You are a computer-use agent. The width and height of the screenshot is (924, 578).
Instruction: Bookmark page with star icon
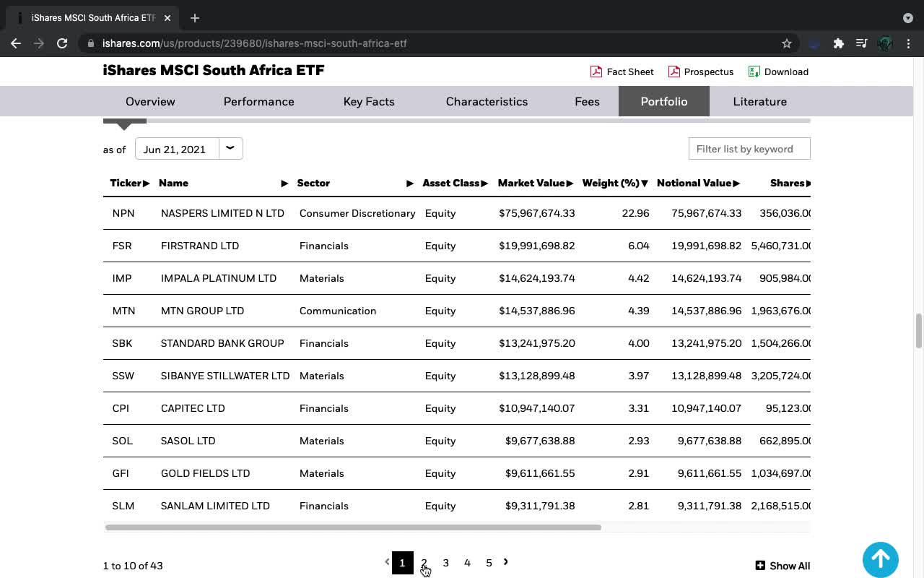point(787,43)
